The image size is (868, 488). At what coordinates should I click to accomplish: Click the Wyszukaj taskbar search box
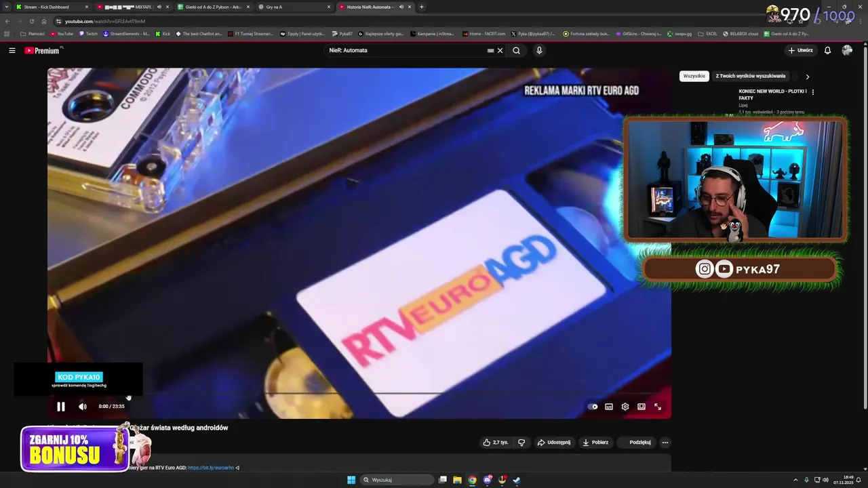click(x=397, y=480)
